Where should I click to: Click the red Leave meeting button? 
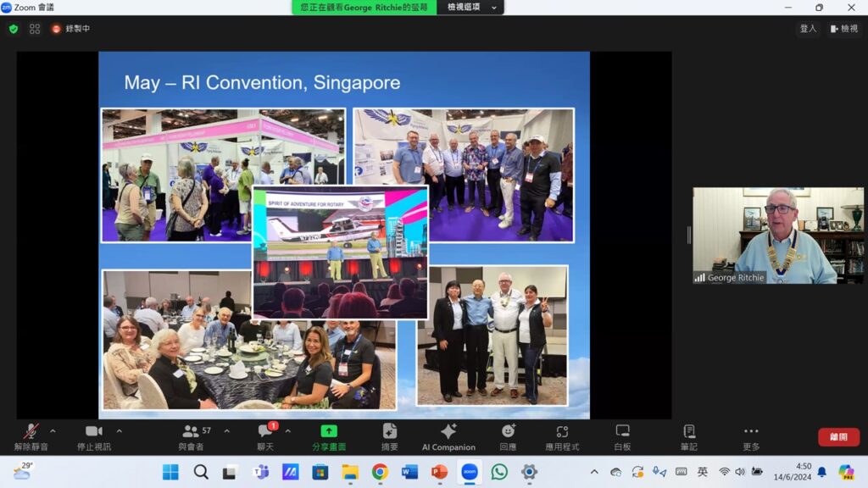pyautogui.click(x=838, y=437)
